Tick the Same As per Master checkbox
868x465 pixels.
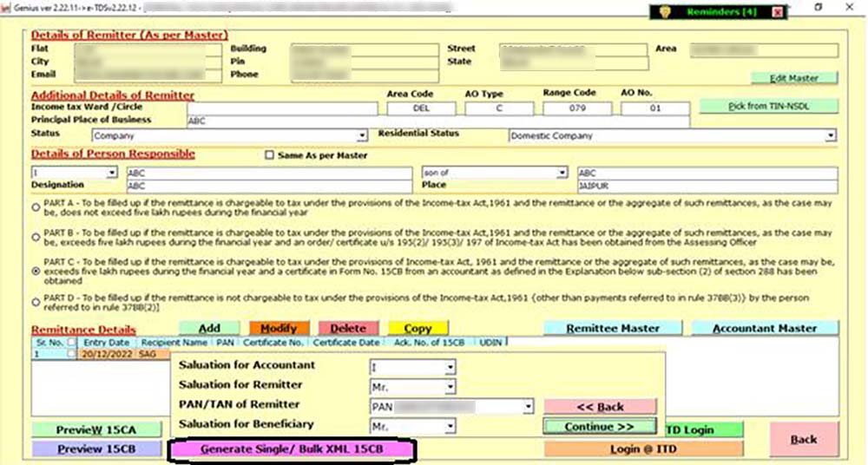[x=270, y=156]
